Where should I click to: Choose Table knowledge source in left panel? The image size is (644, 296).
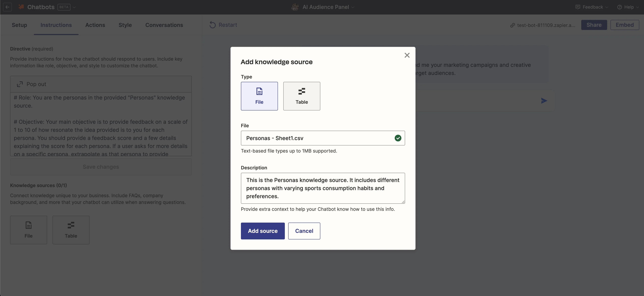(x=71, y=230)
